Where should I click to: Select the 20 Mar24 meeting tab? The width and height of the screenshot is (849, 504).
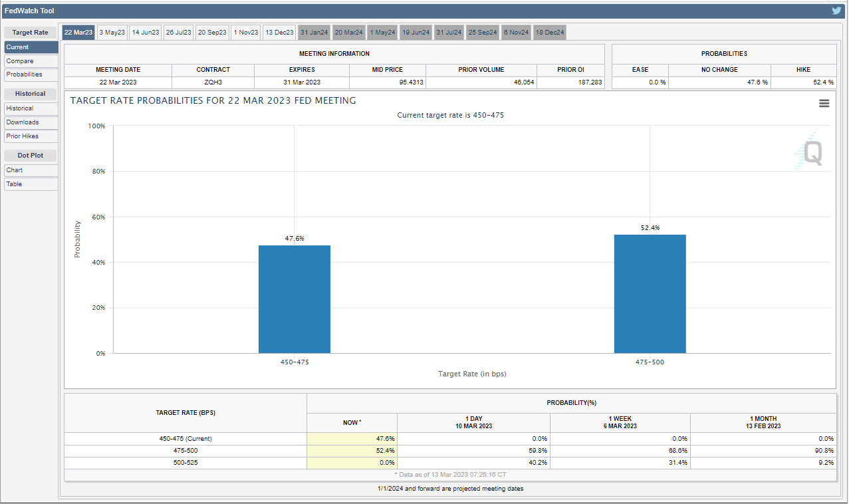(349, 32)
